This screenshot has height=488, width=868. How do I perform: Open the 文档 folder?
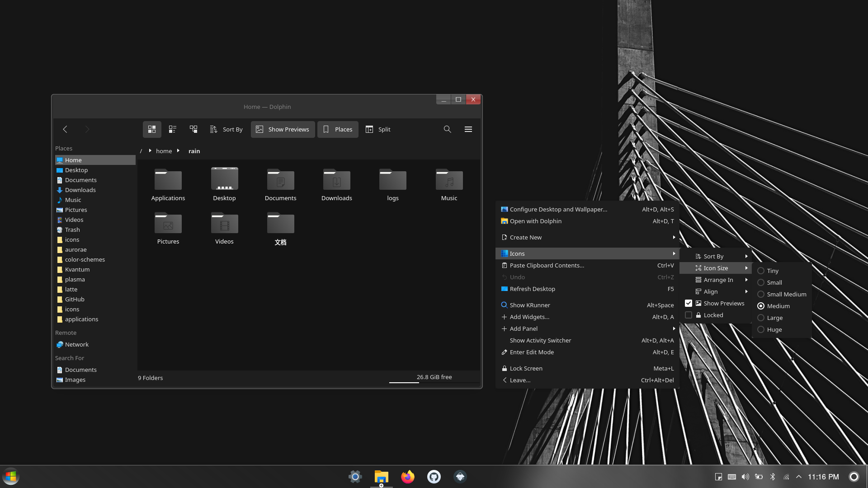coord(281,228)
